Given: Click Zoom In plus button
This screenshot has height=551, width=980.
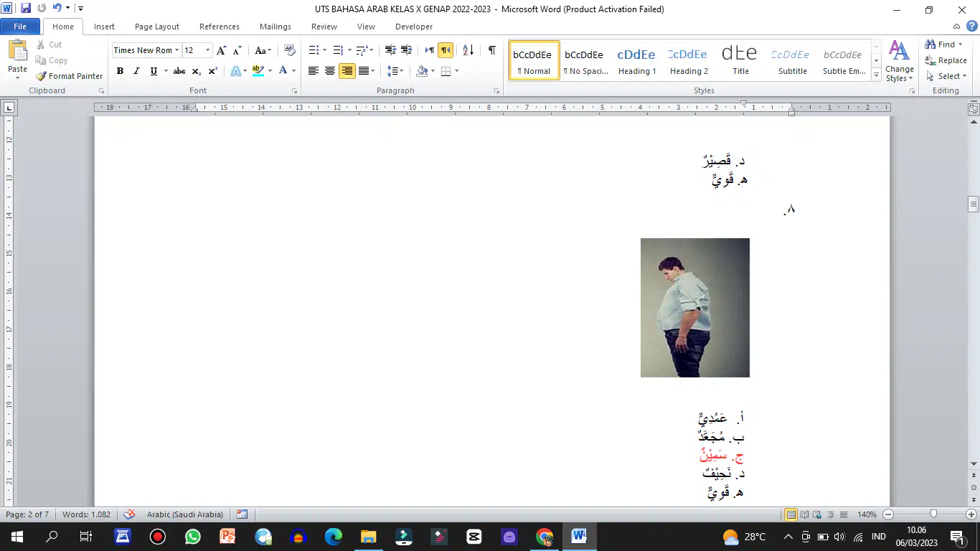Looking at the screenshot, I should pyautogui.click(x=971, y=514).
